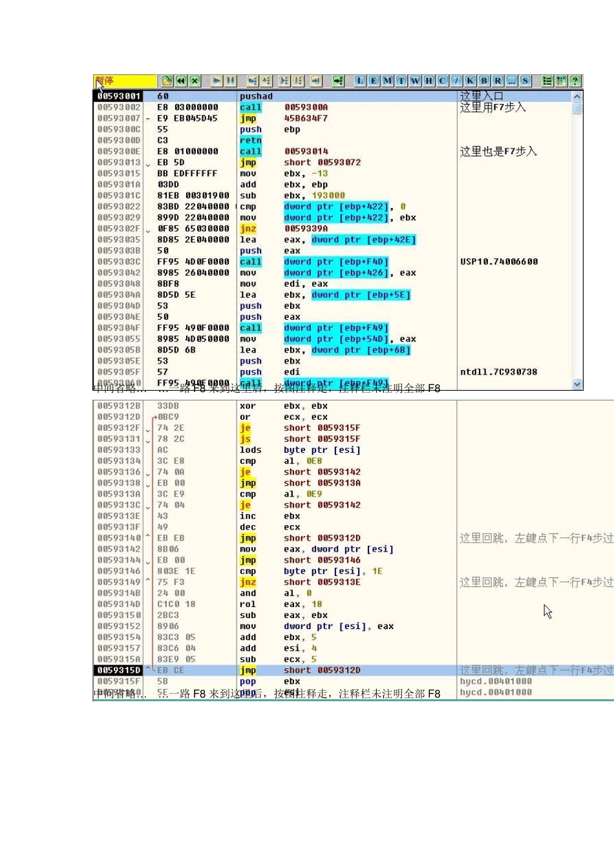Image resolution: width=614 pixels, height=868 pixels.
Task: Click the Step over toolbar icon
Action: [266, 81]
